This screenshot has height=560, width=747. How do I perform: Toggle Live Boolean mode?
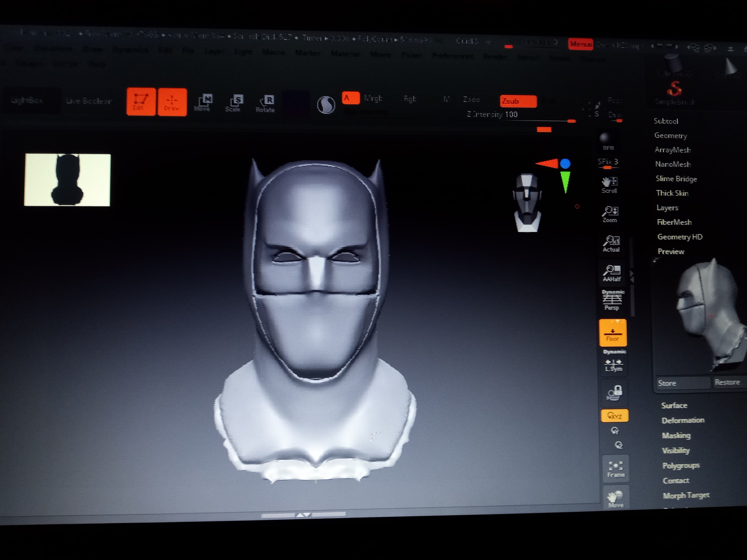click(x=89, y=101)
